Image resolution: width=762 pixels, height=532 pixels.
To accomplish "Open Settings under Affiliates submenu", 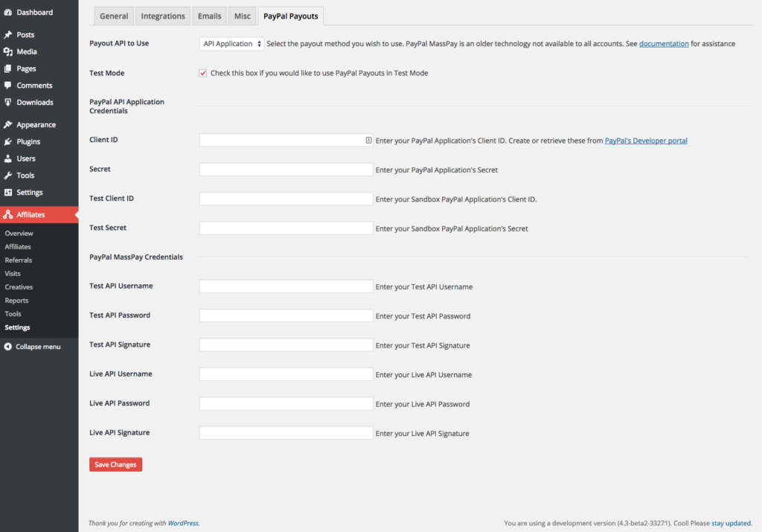I will (x=18, y=327).
